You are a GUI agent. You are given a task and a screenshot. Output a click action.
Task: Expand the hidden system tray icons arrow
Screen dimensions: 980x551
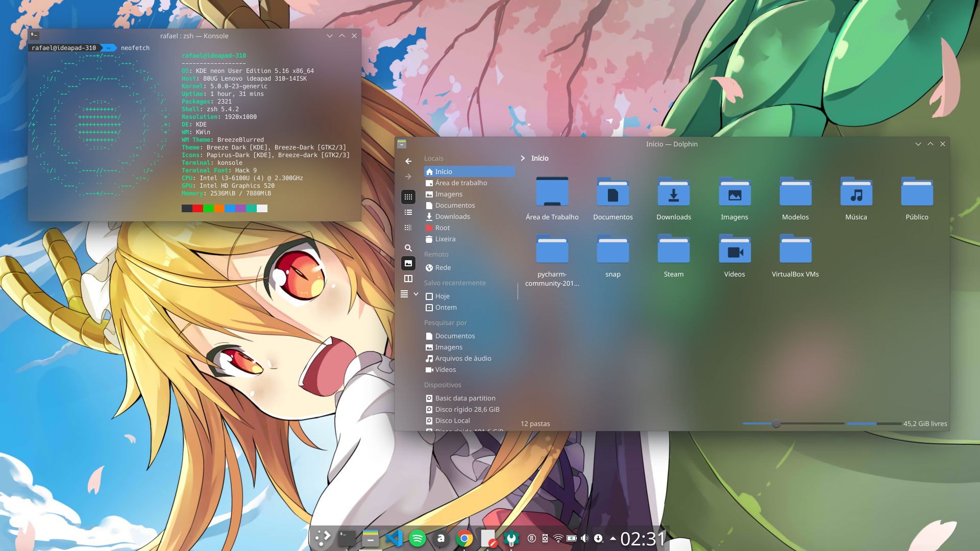click(612, 538)
